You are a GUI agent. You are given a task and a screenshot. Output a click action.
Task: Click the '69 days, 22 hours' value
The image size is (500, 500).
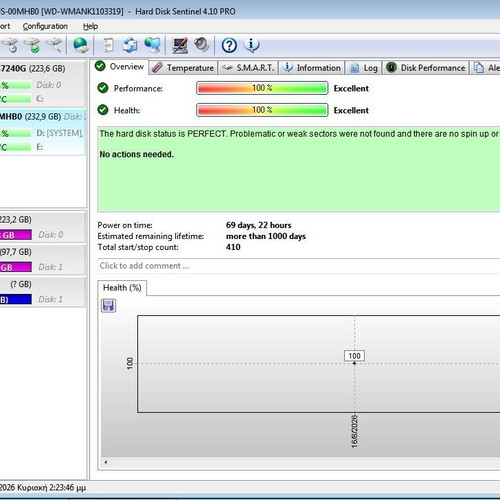click(258, 225)
